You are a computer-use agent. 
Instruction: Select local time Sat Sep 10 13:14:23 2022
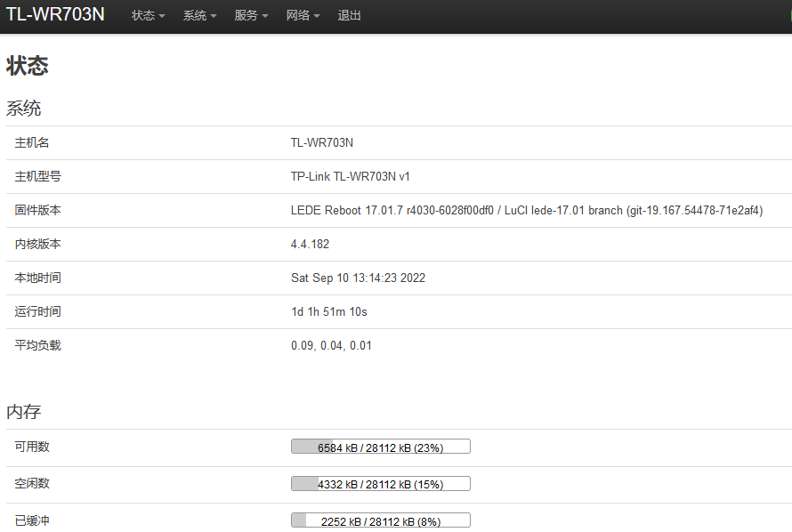[358, 278]
